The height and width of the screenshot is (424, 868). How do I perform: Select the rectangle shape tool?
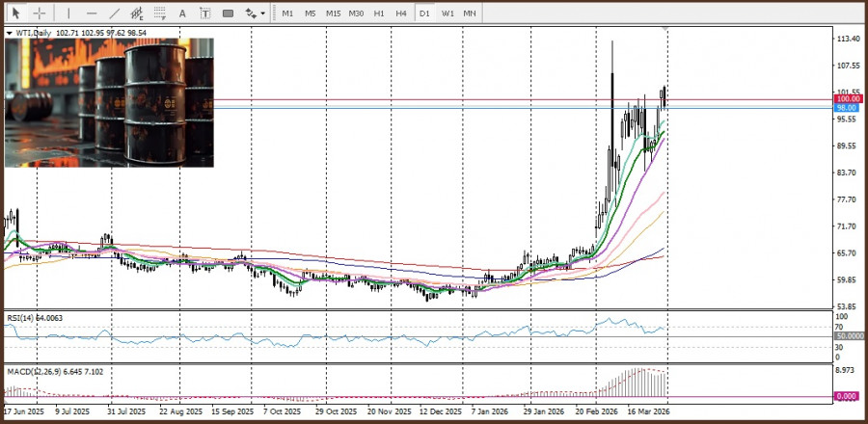coord(228,13)
